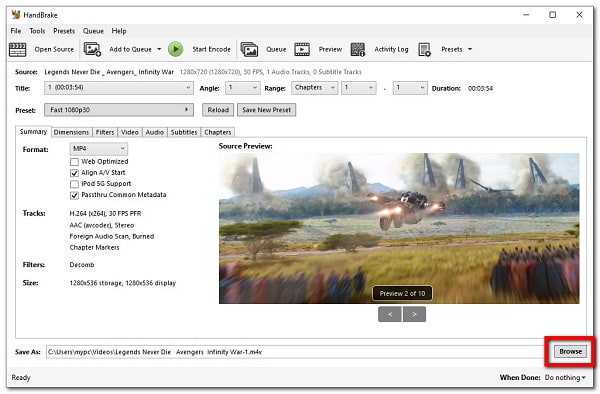
Task: Open the Angle dropdown
Action: coord(243,88)
